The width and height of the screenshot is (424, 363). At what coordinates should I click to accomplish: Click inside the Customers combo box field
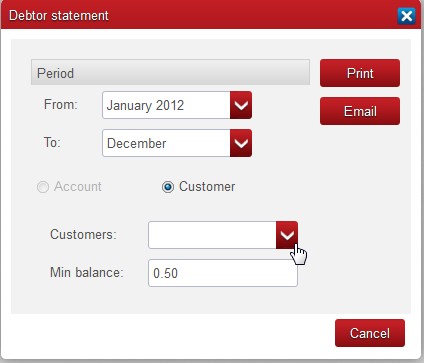coord(212,235)
